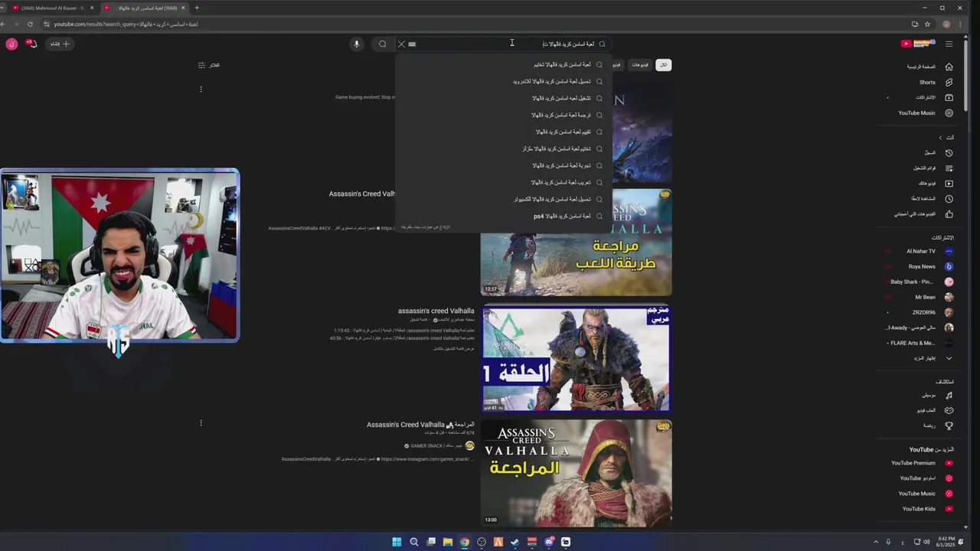
Task: Open the الفلاتر filters button
Action: [x=209, y=65]
